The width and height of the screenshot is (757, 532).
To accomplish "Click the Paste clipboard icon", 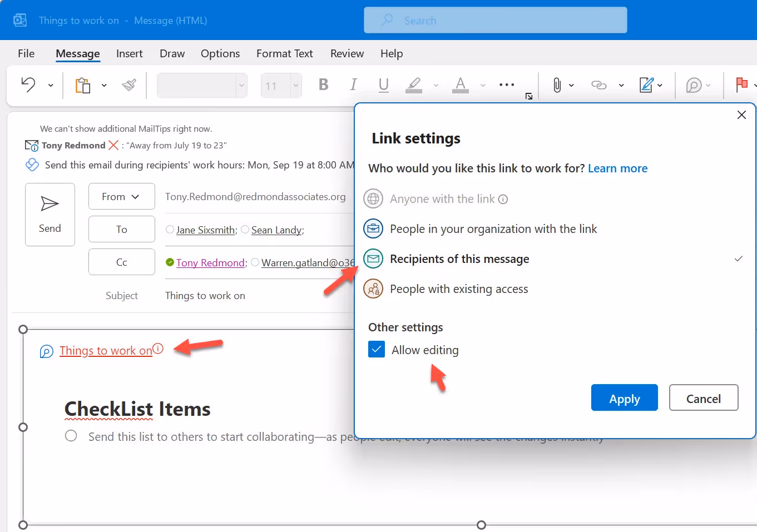I will pyautogui.click(x=83, y=85).
